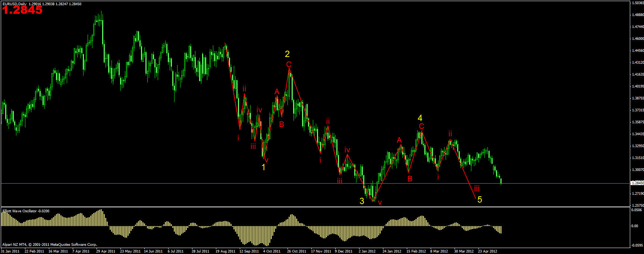Screen dimensions: 644x254
Task: Click the oscillator -0.0595 scale label
Action: coord(637,245)
